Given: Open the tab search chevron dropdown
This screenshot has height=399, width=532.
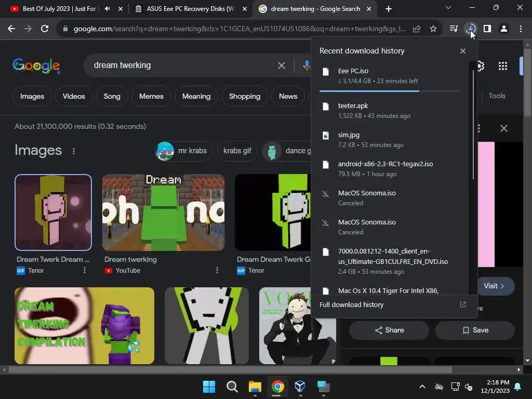Looking at the screenshot, I should (448, 7).
